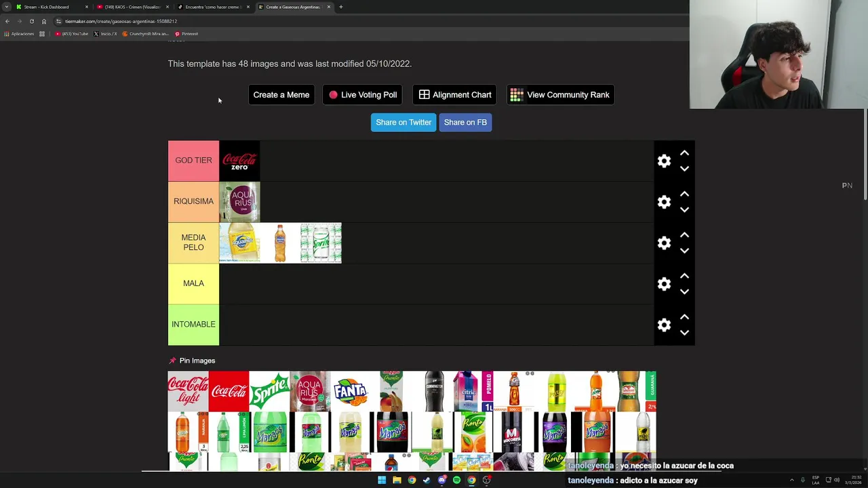Image resolution: width=868 pixels, height=488 pixels.
Task: Open File Explorer from taskbar
Action: [397, 480]
